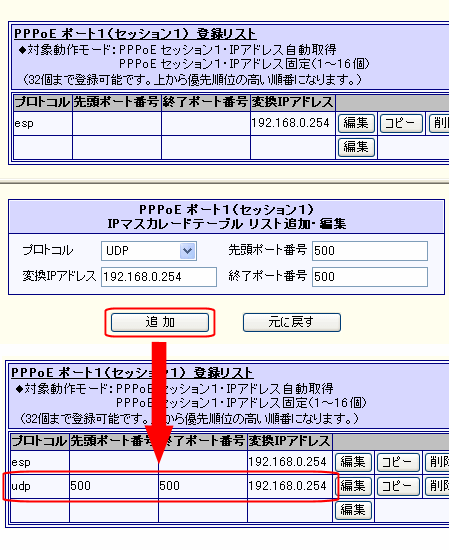The image size is (449, 550).
Task: Click the 追加 (Add) button
Action: click(x=160, y=322)
